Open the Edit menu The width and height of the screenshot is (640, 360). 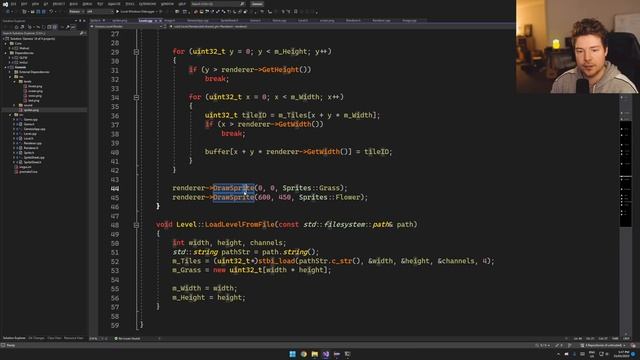(24, 4)
